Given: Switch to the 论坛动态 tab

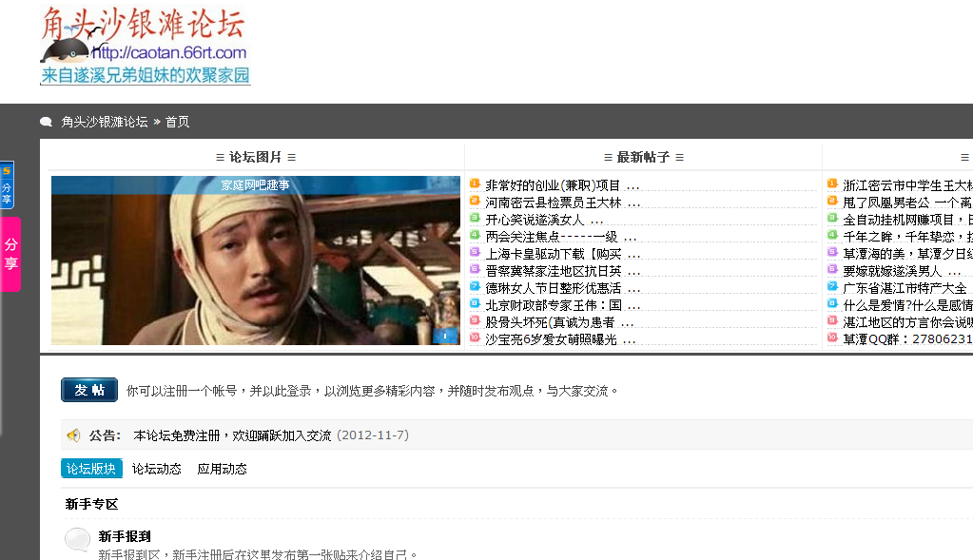Looking at the screenshot, I should click(156, 469).
